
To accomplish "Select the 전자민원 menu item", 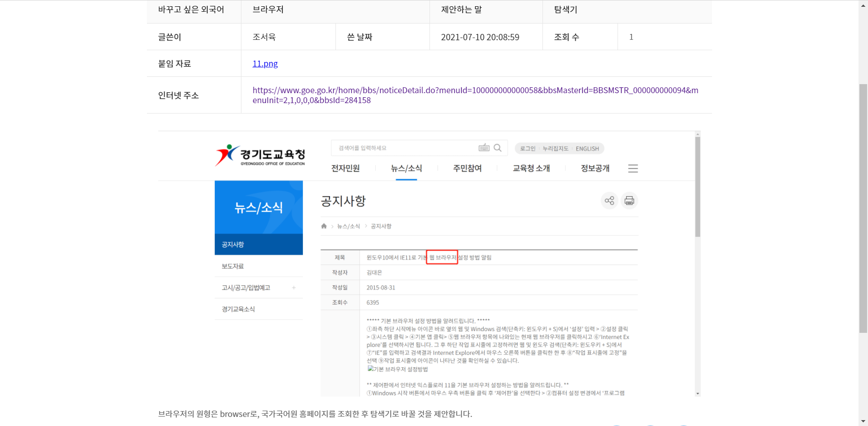I will click(x=345, y=168).
